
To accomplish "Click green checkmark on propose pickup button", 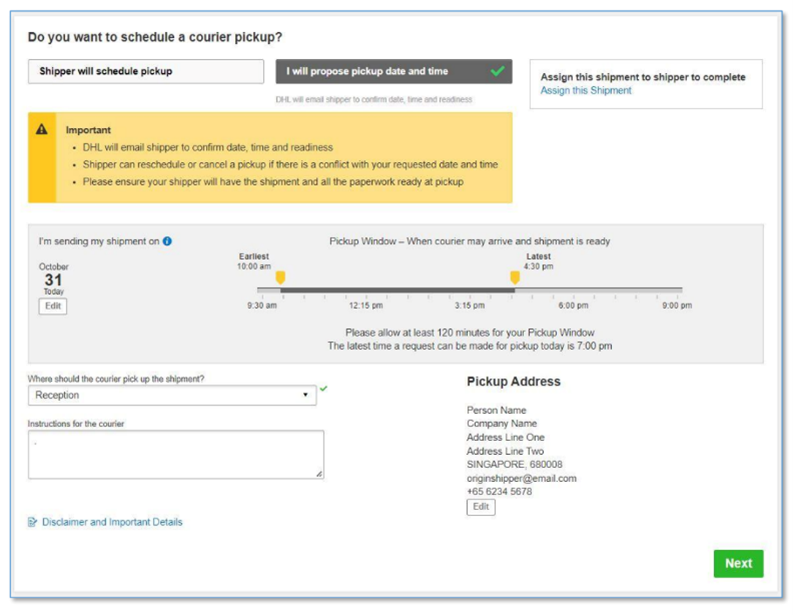I will 498,71.
